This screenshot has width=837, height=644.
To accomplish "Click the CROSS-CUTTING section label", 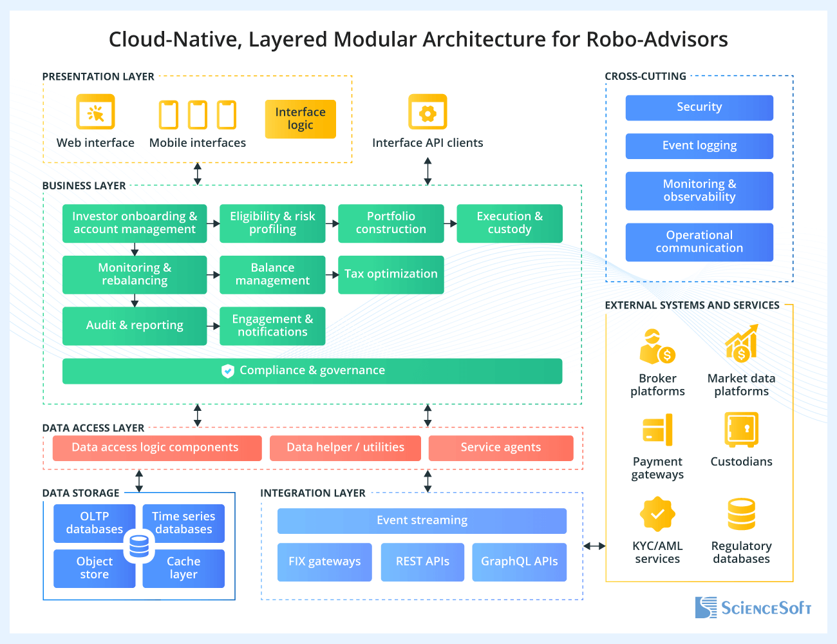I will (x=646, y=76).
